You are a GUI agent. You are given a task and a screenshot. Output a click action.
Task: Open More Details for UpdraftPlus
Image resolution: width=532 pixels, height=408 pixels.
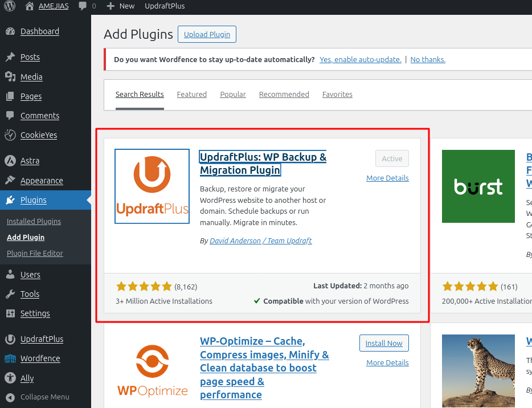387,178
